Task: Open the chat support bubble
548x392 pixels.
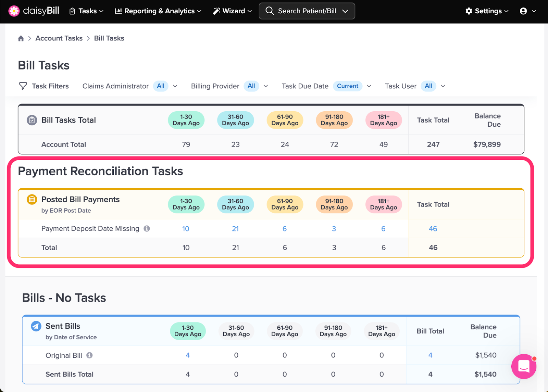Action: point(524,366)
